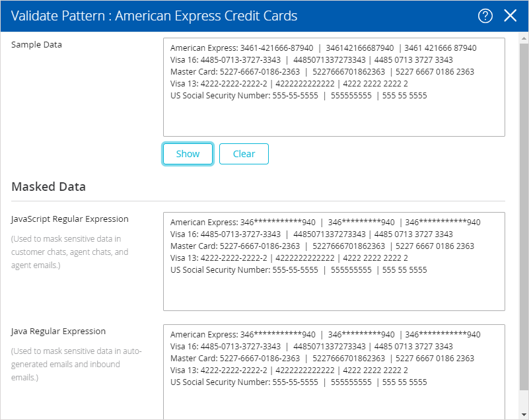
Task: Click the Visa 13 line in Sample Data
Action: point(289,84)
